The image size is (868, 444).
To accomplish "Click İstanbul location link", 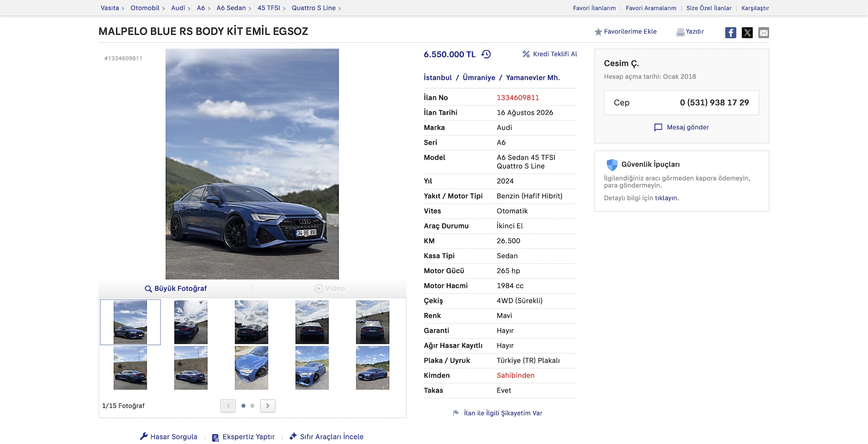I will click(438, 77).
